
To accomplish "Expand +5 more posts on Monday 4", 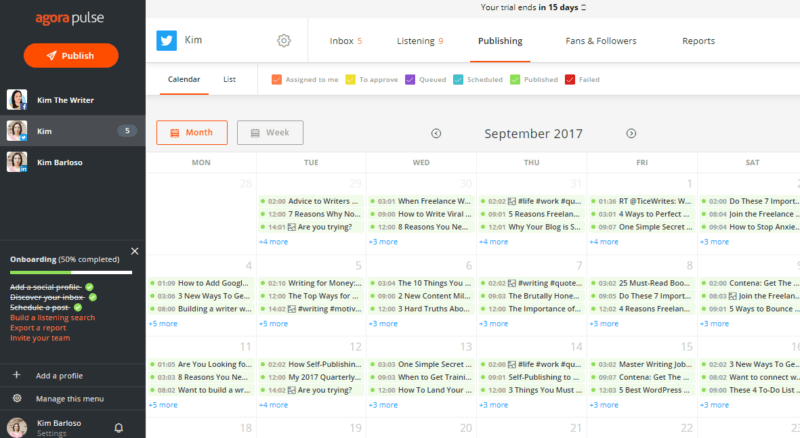I will click(x=163, y=324).
